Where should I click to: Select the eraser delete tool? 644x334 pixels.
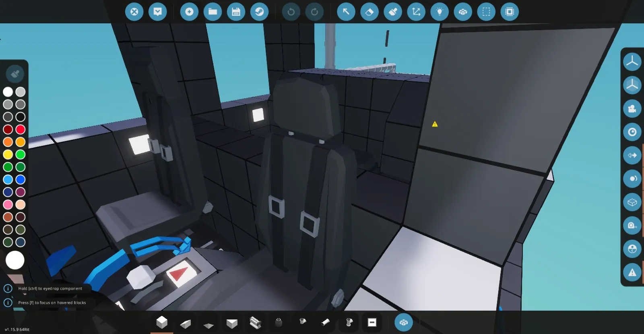pos(369,12)
